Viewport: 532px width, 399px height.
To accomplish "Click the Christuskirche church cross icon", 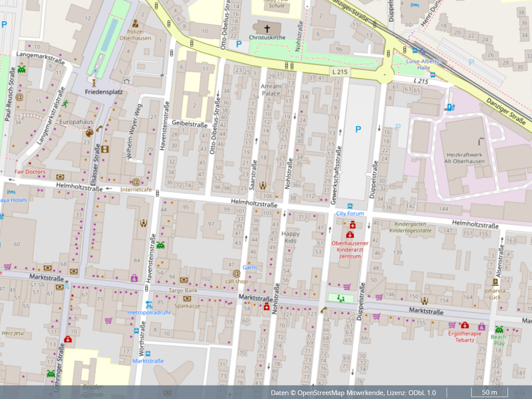I will pos(267,29).
